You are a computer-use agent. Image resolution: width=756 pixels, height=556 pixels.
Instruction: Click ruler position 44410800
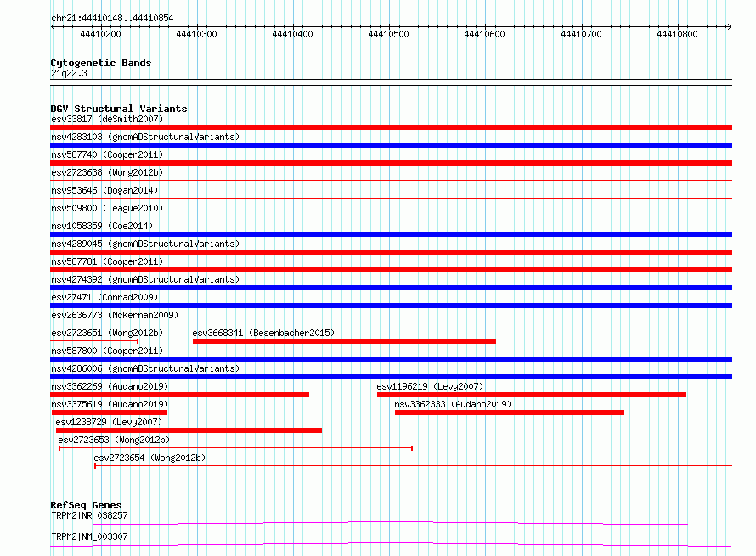677,34
